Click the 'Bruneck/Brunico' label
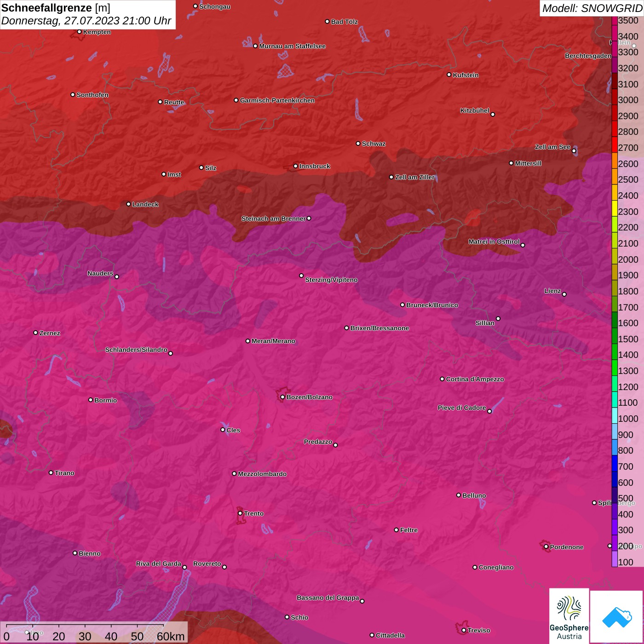 [432, 305]
